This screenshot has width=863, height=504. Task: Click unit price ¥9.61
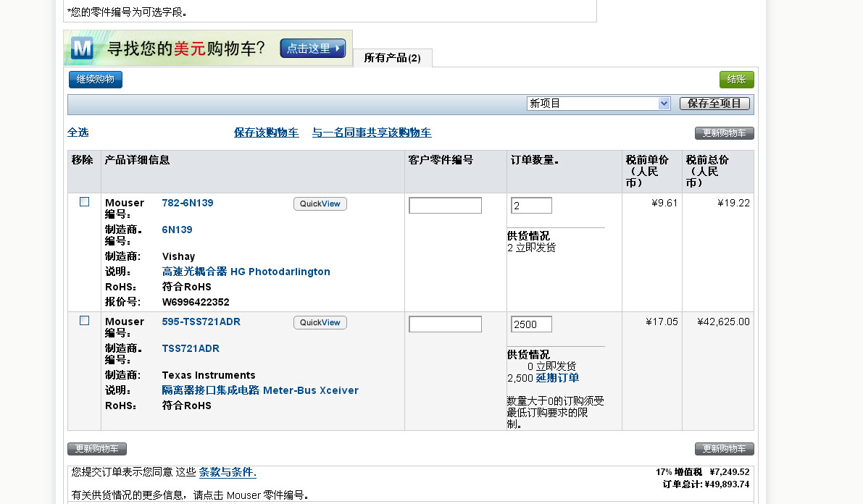pyautogui.click(x=664, y=203)
